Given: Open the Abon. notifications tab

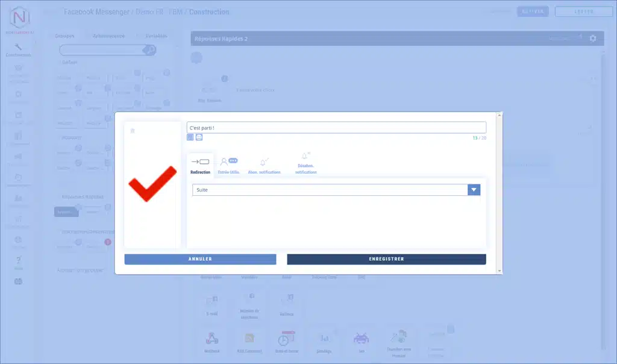Looking at the screenshot, I should pyautogui.click(x=264, y=165).
